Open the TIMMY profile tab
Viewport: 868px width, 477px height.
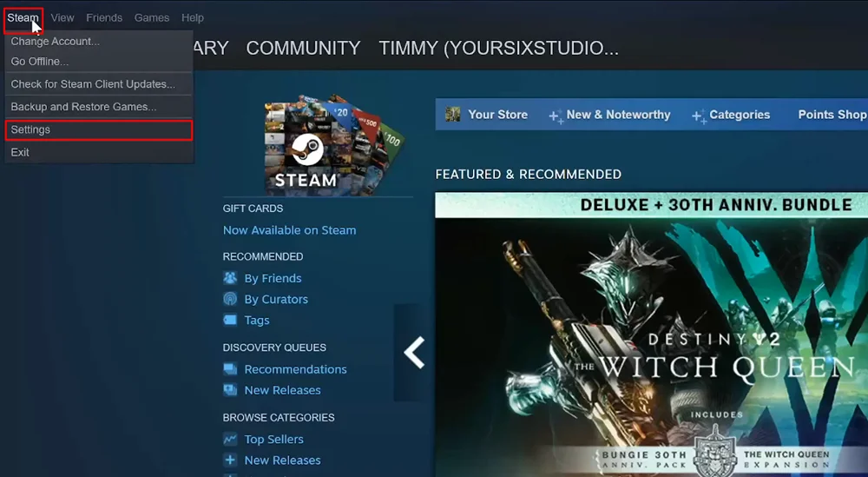pyautogui.click(x=498, y=48)
